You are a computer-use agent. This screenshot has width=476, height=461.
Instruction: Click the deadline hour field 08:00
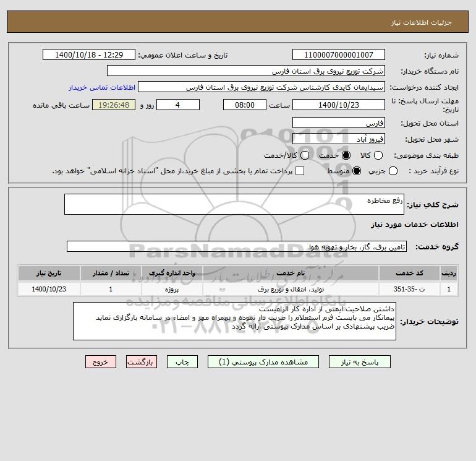point(245,105)
